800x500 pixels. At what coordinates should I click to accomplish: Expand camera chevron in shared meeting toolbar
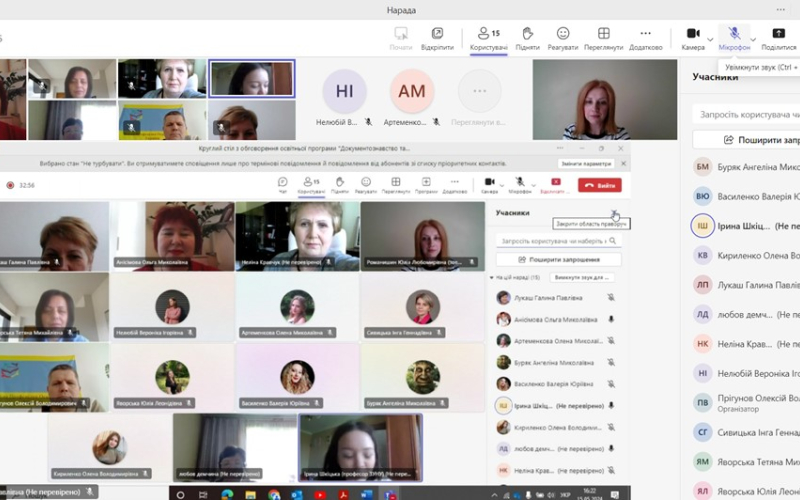(x=502, y=185)
